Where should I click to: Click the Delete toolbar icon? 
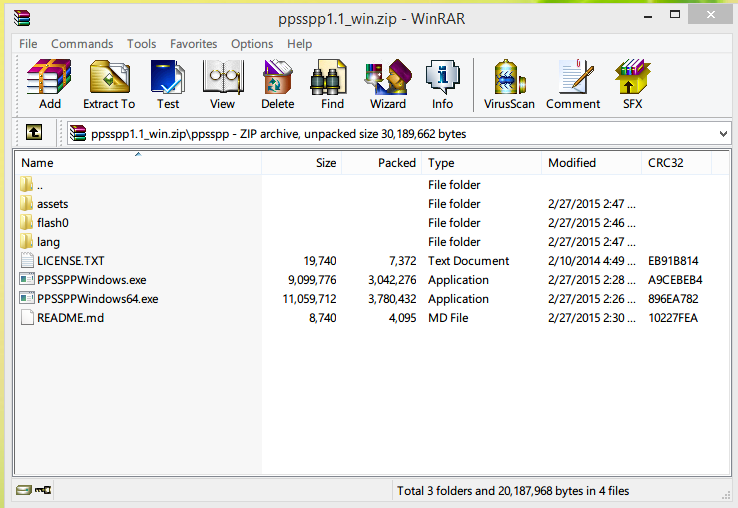277,84
